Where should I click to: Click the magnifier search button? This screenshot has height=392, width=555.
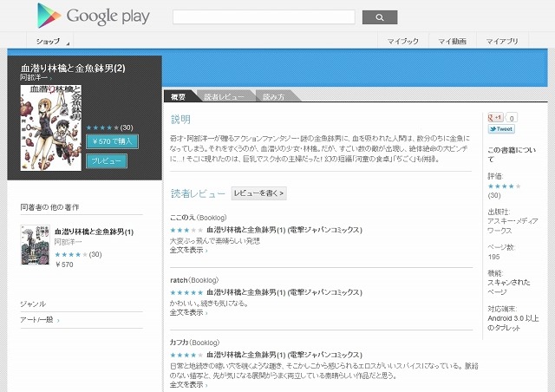pos(380,17)
